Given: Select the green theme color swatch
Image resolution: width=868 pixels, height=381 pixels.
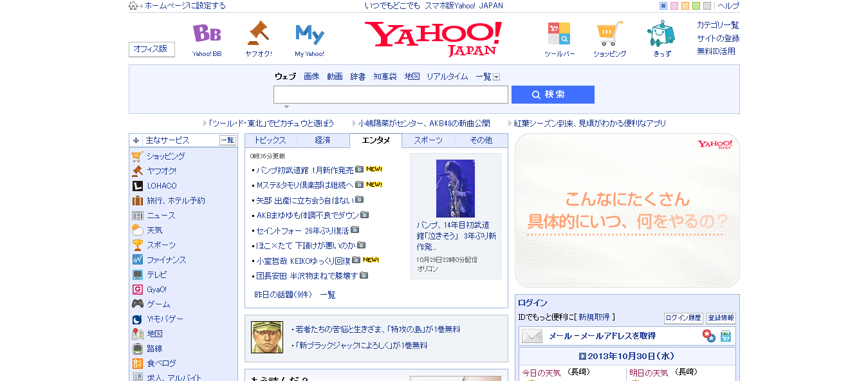Looking at the screenshot, I should point(696,6).
